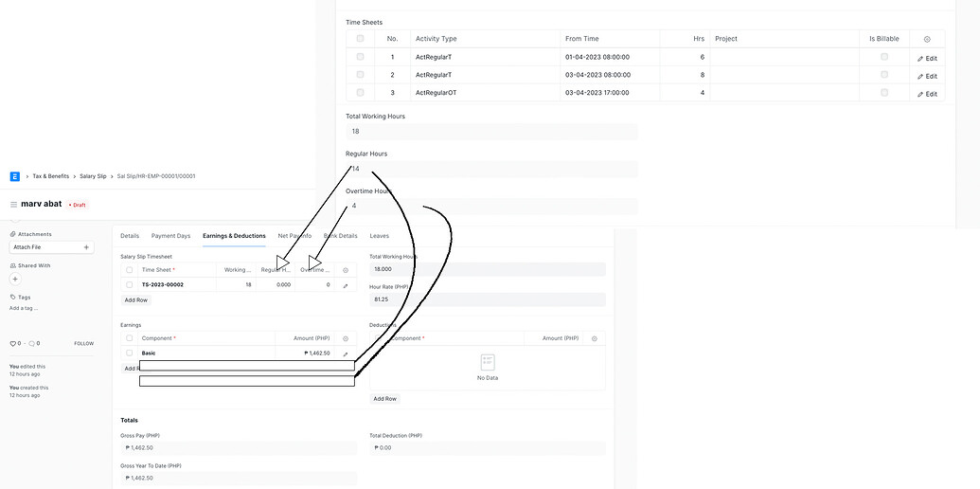This screenshot has width=980, height=489.
Task: Click Edit for Time Sheets row 1
Action: (928, 58)
